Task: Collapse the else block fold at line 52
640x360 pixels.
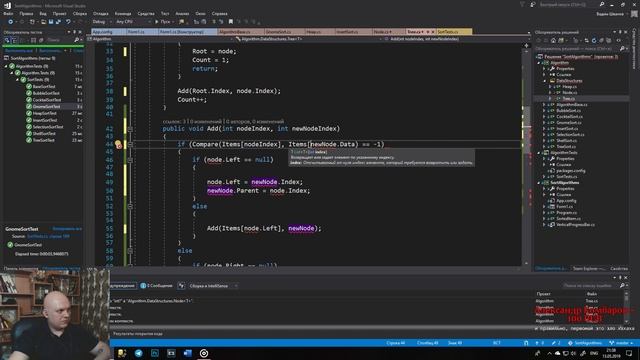Action: [130, 207]
